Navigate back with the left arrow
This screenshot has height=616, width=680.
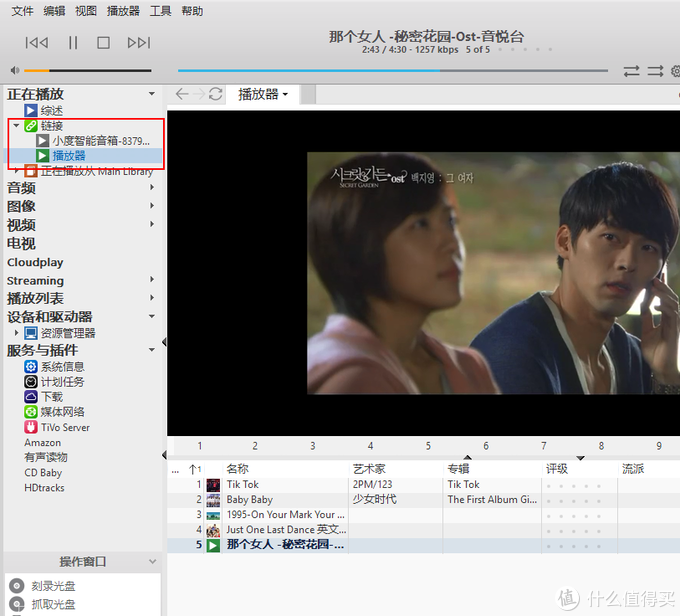(x=182, y=94)
